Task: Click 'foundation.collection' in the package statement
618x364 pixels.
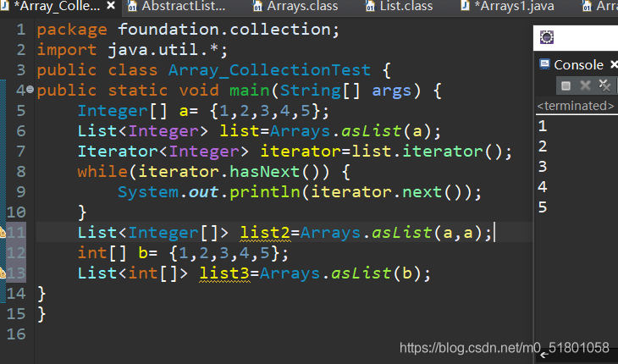Action: (x=224, y=30)
